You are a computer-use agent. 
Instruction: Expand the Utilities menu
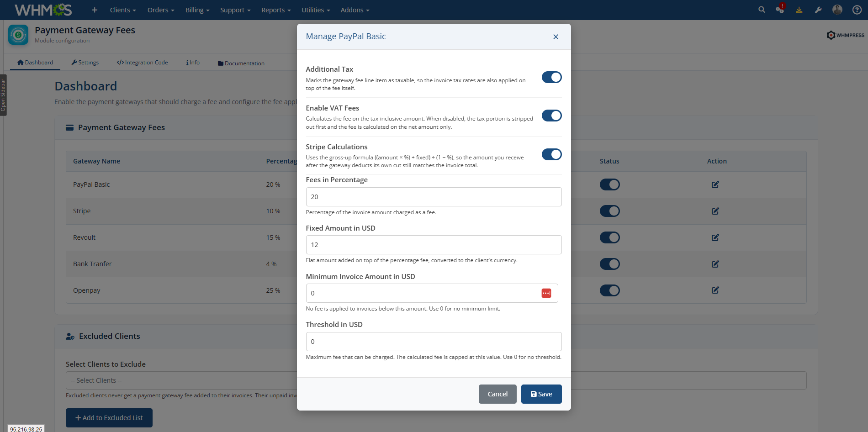[316, 10]
